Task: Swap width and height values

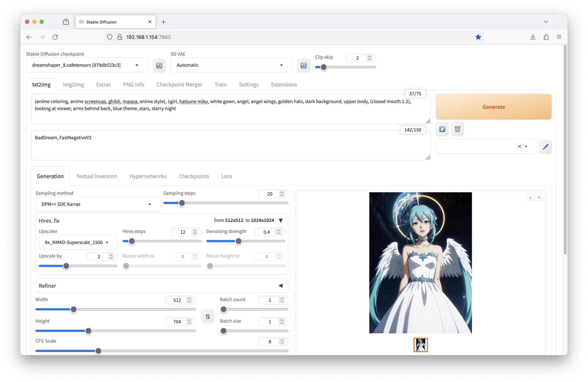Action: click(x=208, y=316)
